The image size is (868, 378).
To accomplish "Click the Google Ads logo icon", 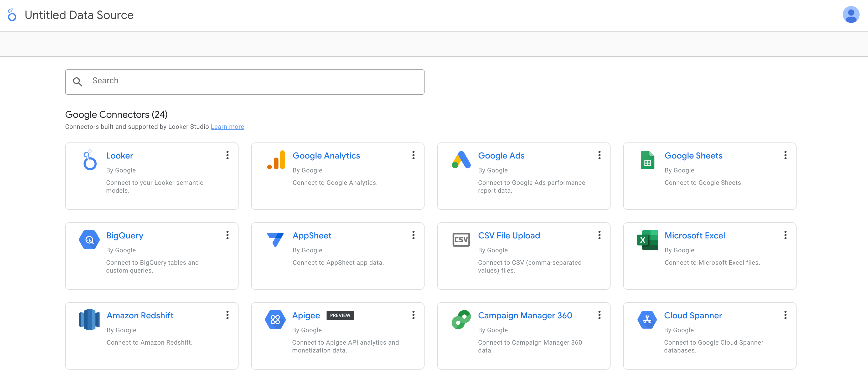I will 461,160.
